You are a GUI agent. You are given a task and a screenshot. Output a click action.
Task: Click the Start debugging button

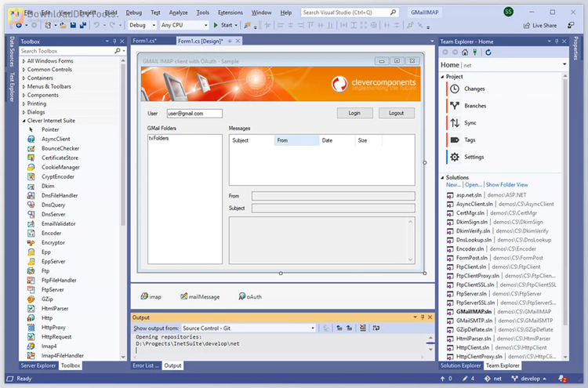tap(223, 25)
